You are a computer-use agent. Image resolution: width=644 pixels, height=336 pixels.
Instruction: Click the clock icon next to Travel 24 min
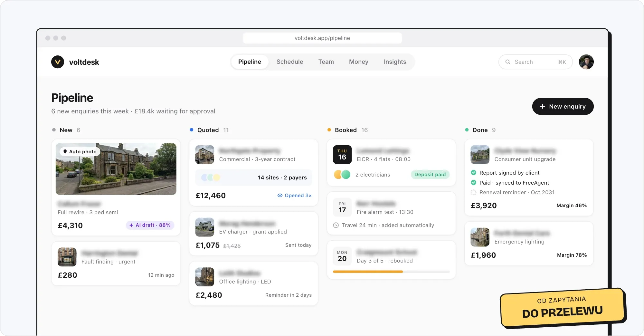tap(336, 225)
